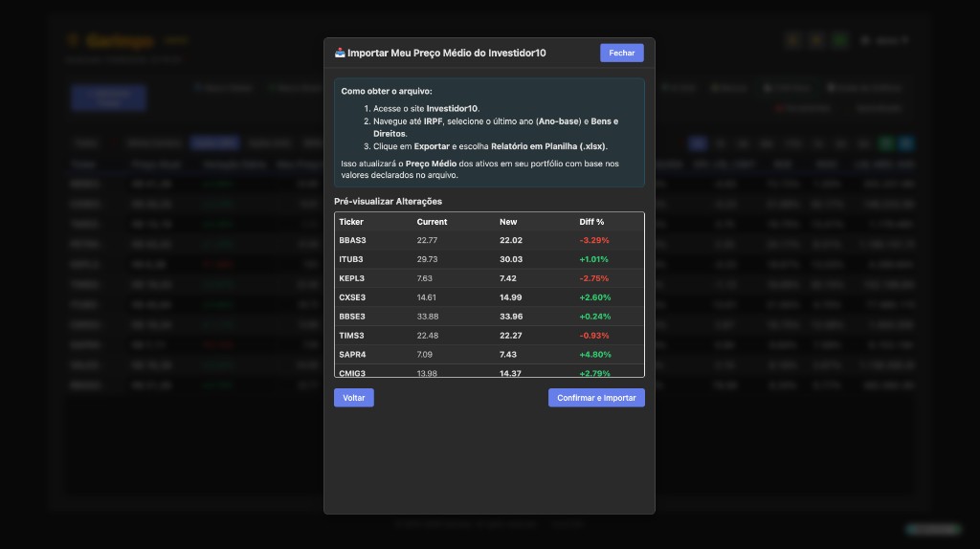
Task: Click new price 22.02 for BBAS3
Action: tap(511, 240)
